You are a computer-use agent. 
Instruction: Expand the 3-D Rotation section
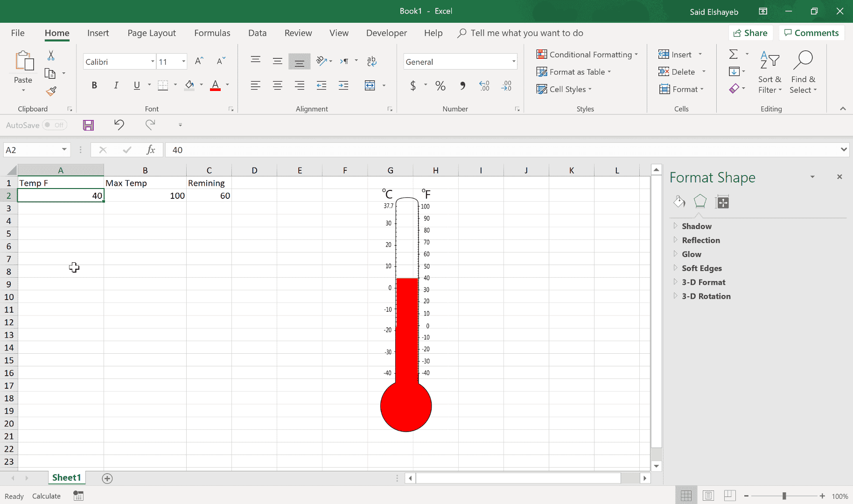pos(706,296)
